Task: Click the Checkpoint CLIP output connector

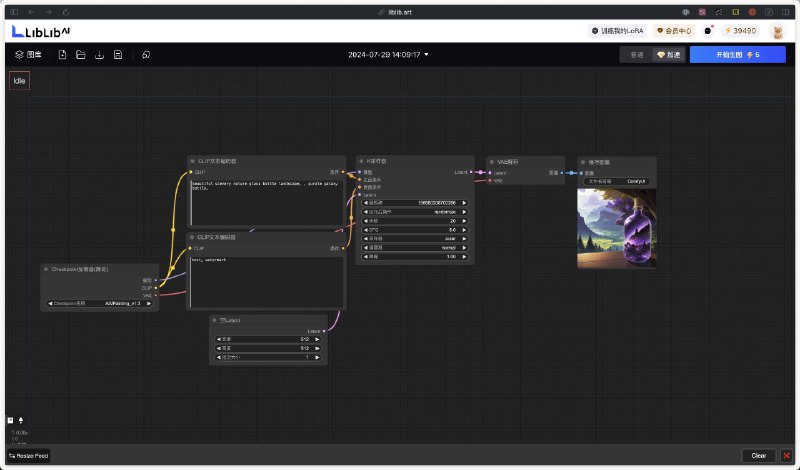Action: pos(156,288)
